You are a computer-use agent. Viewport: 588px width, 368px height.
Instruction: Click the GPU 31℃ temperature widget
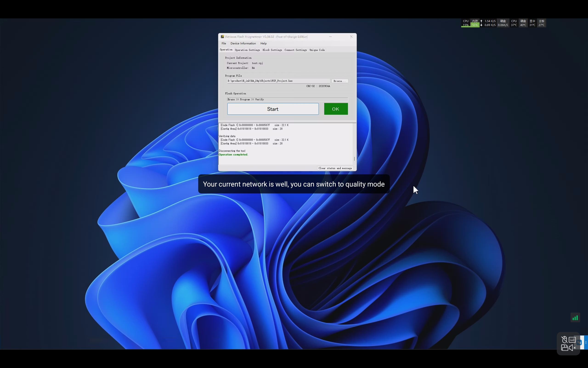532,23
